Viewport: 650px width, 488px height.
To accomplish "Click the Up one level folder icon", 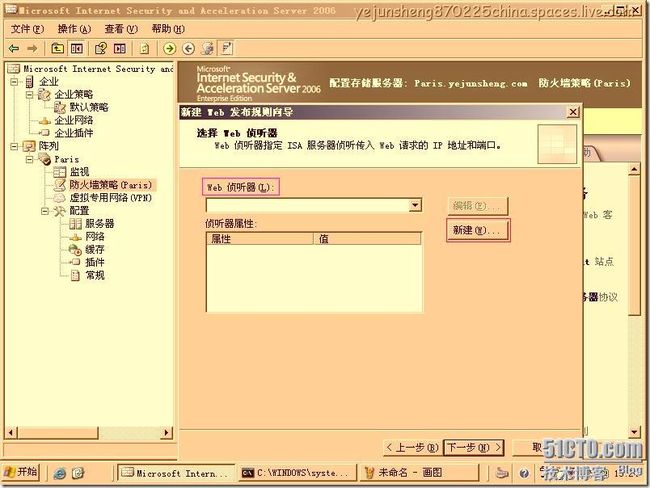I will 58,49.
